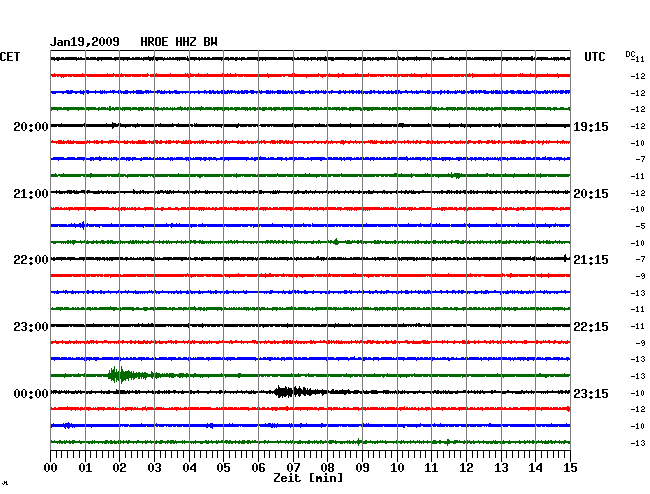650x494 pixels.
Task: Select the 00:00 CET time label
Action: pos(31,393)
